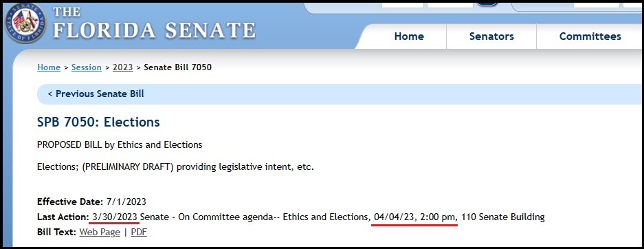Open the bill text PDF link
Image resolution: width=644 pixels, height=249 pixels.
(139, 232)
